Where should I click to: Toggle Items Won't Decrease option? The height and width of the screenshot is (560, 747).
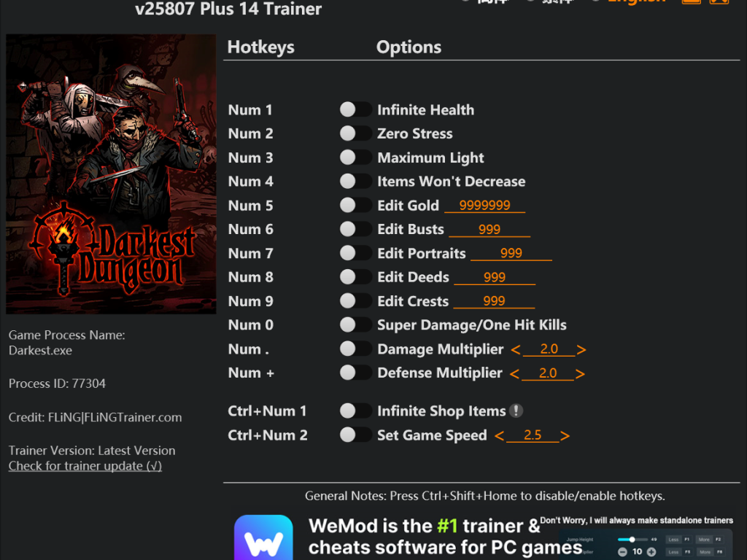355,181
